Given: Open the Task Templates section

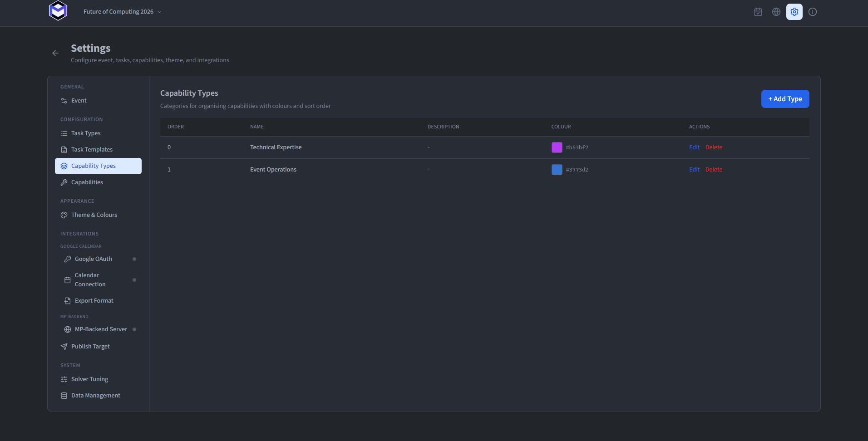Looking at the screenshot, I should (98, 150).
